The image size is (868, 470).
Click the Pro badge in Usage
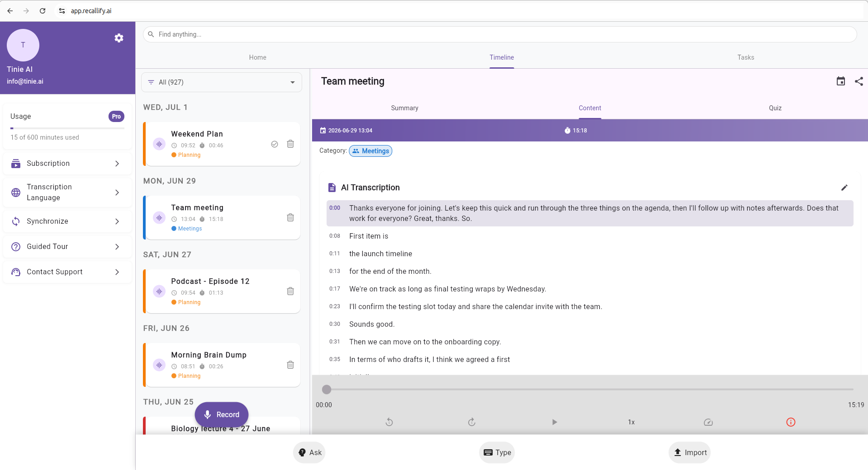click(x=116, y=117)
